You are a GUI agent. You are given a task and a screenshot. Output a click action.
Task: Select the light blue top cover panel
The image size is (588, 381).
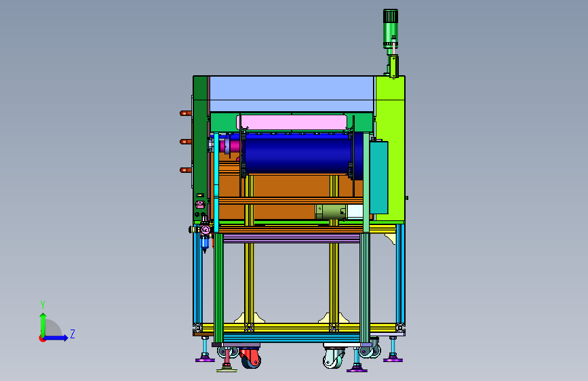pos(291,94)
